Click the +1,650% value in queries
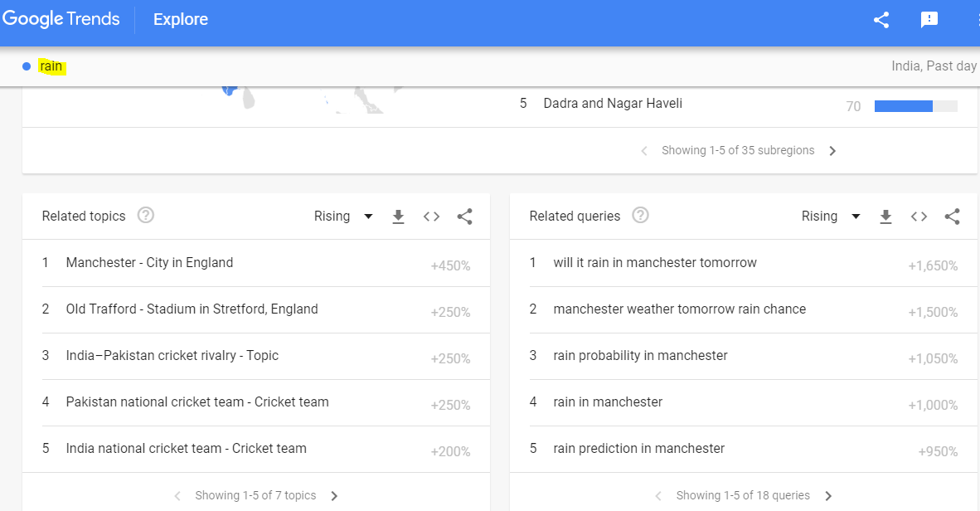 pos(933,265)
